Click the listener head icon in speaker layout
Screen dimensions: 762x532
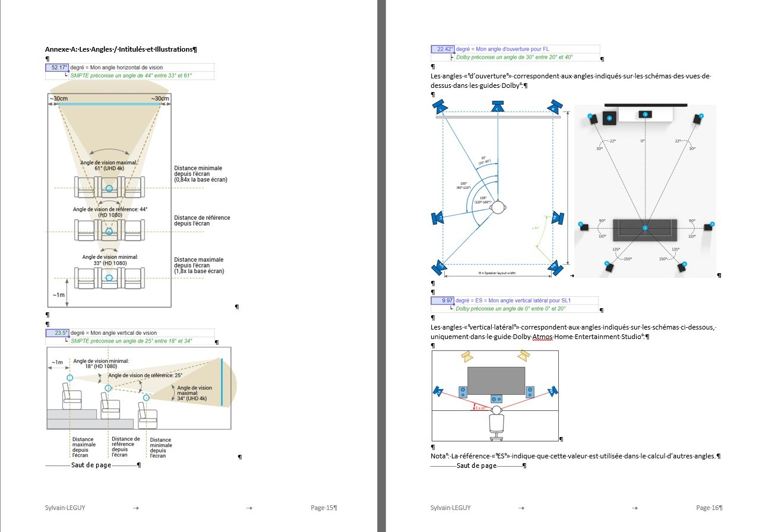click(x=499, y=207)
